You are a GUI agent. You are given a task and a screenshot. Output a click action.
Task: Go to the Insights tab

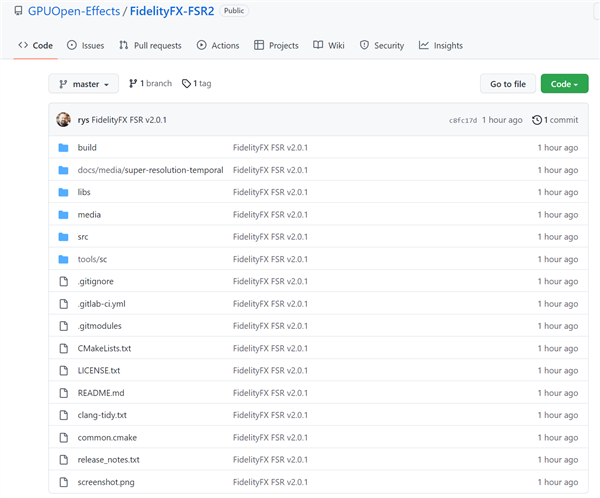pyautogui.click(x=441, y=45)
